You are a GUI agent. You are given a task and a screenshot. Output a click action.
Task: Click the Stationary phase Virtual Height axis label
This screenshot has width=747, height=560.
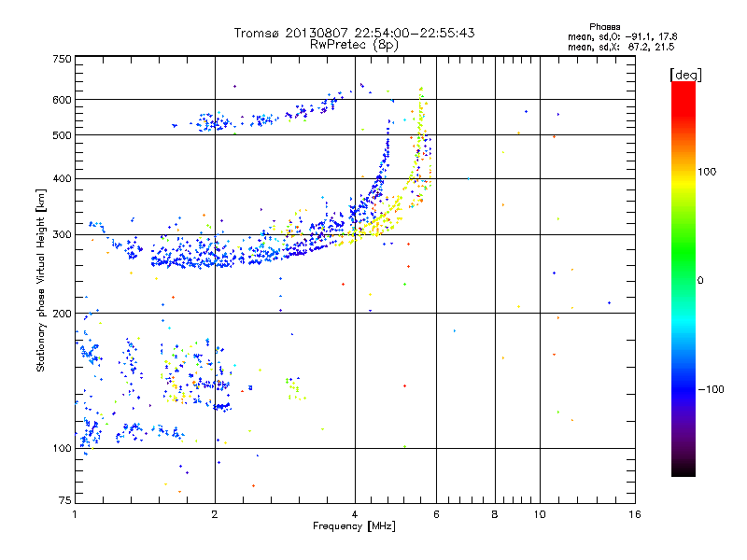pyautogui.click(x=40, y=280)
